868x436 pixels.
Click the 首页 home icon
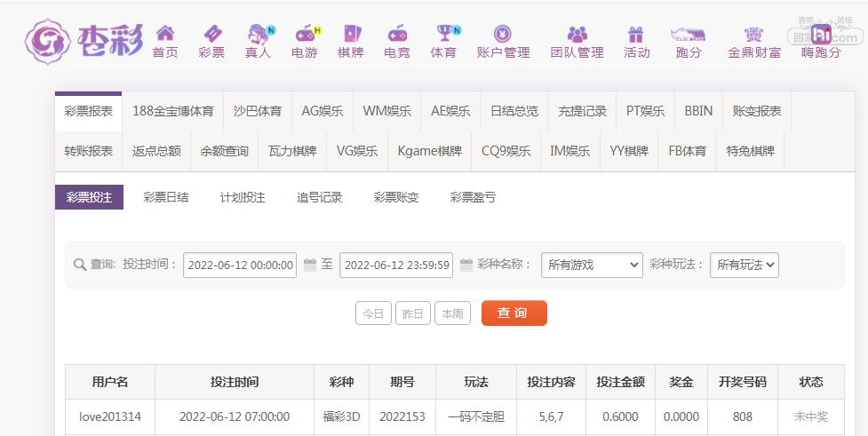point(165,34)
